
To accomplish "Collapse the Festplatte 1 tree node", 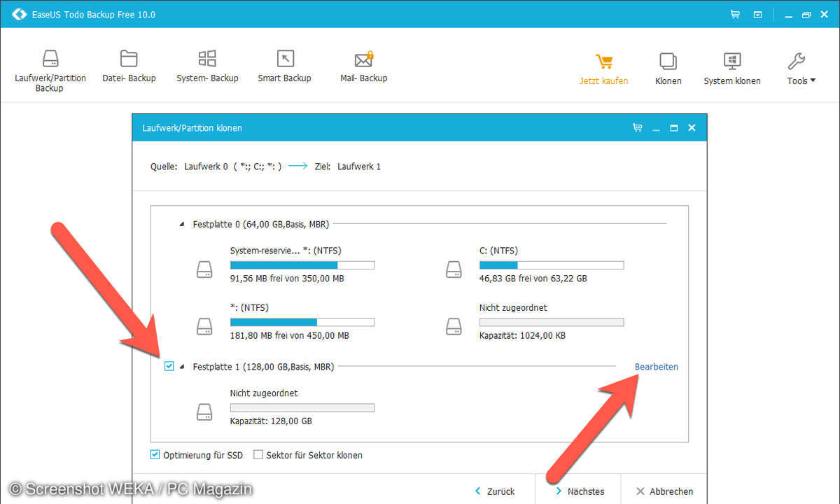I will pyautogui.click(x=182, y=367).
